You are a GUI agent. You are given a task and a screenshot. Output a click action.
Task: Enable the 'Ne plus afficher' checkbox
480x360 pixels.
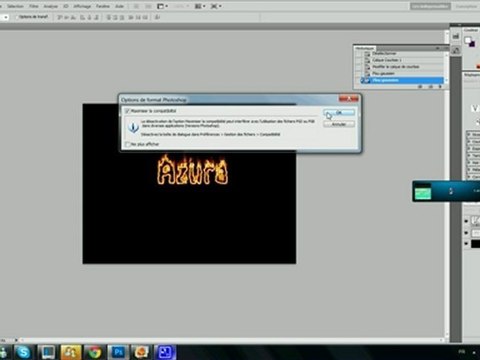(128, 144)
